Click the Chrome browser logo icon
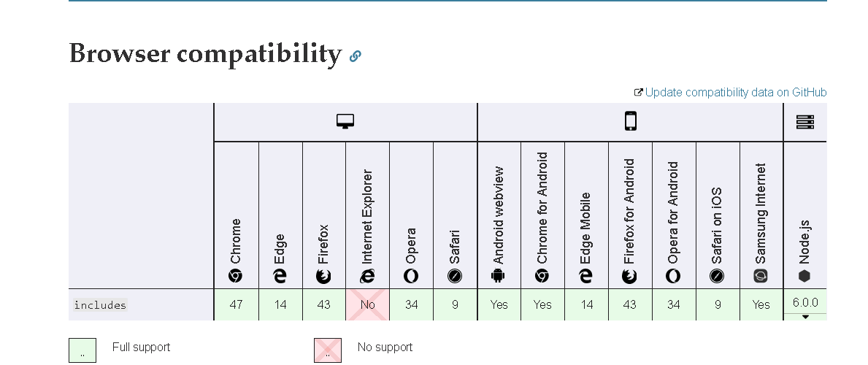Image resolution: width=868 pixels, height=365 pixels. pos(235,276)
